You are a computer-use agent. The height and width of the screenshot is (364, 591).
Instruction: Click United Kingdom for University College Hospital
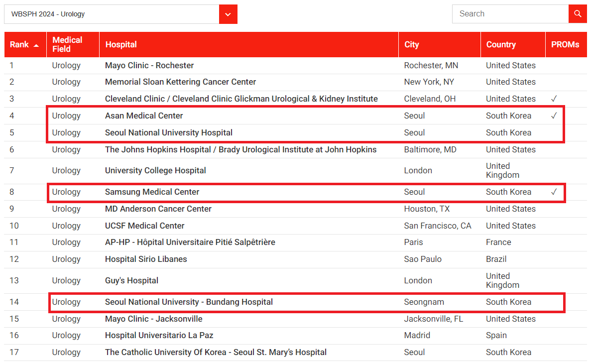[x=502, y=171]
